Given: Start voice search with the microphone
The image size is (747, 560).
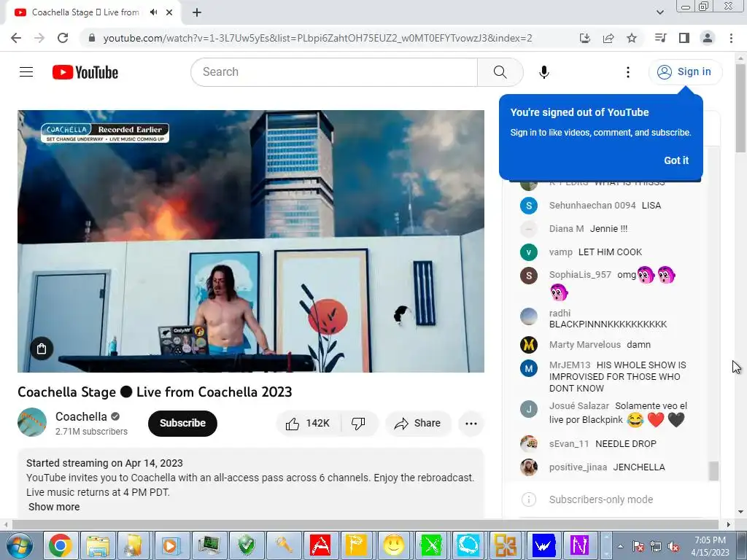Looking at the screenshot, I should (543, 72).
